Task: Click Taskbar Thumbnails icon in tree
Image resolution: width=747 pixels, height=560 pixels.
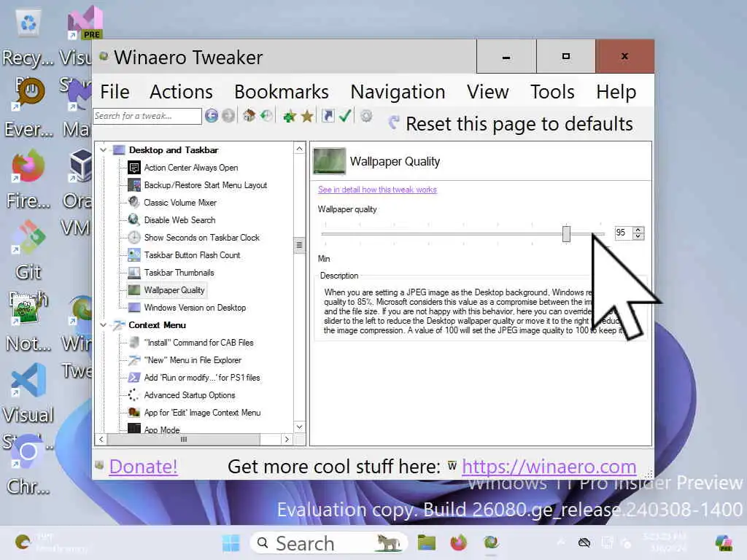Action: point(134,273)
